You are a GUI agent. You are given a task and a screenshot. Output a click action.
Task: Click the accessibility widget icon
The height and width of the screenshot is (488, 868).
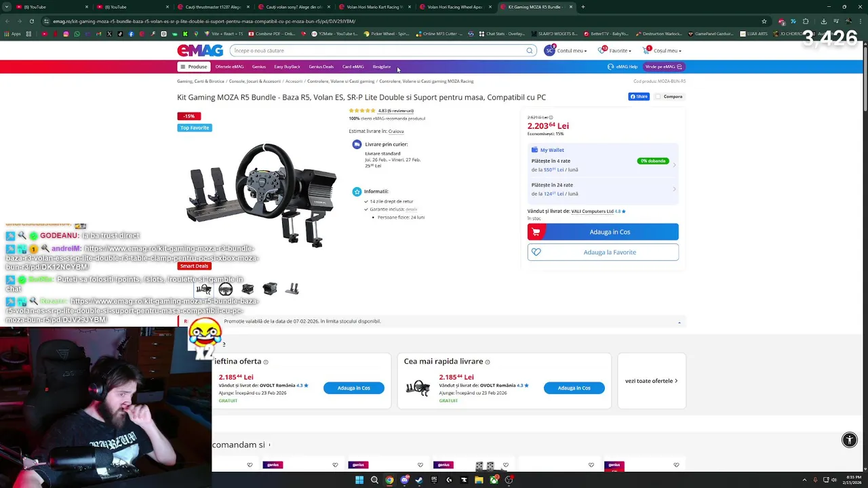[849, 440]
